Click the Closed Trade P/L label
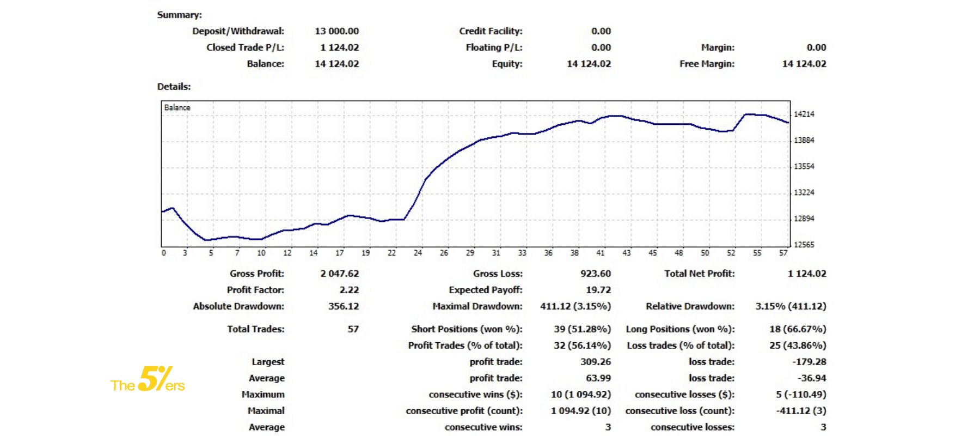The image size is (980, 436). click(245, 48)
